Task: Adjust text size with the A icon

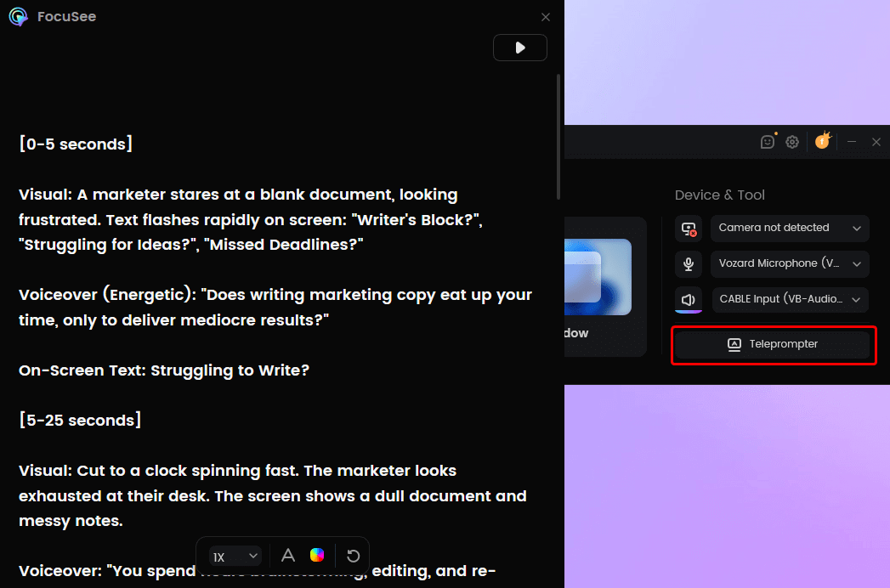Action: (288, 555)
